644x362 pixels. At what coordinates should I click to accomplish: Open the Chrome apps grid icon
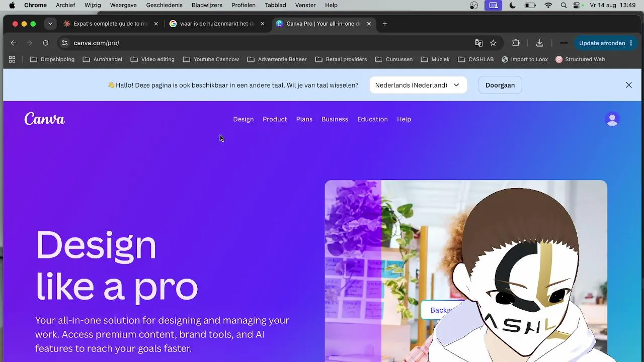coord(12,59)
